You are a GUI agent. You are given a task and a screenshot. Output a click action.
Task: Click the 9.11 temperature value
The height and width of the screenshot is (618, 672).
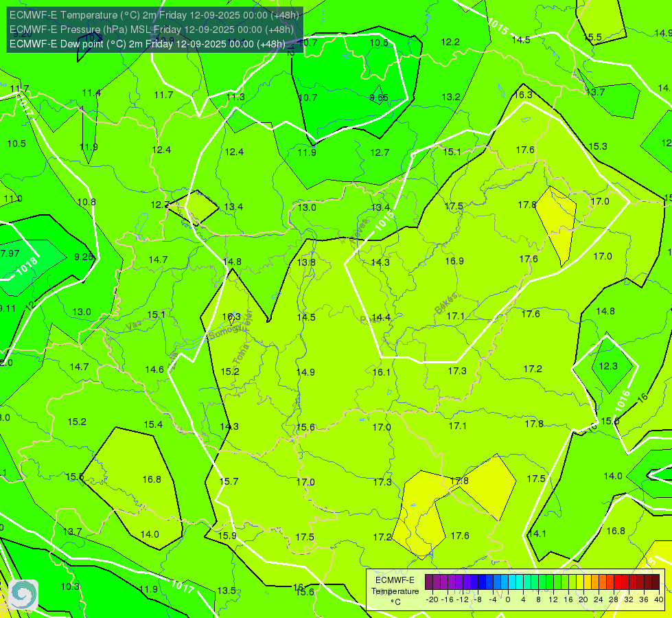[x=8, y=308]
